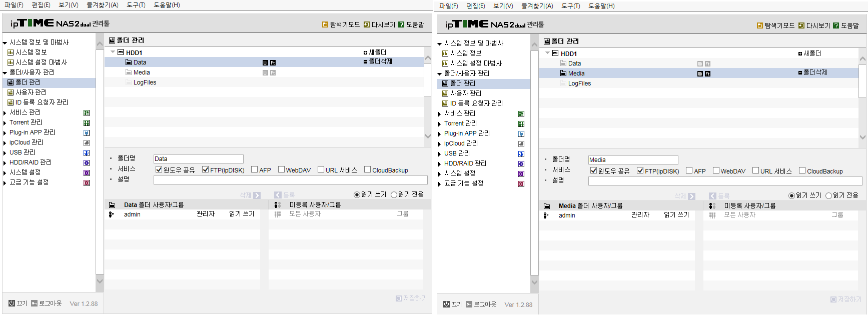Select the LogFiles folder in the right window

pos(579,83)
